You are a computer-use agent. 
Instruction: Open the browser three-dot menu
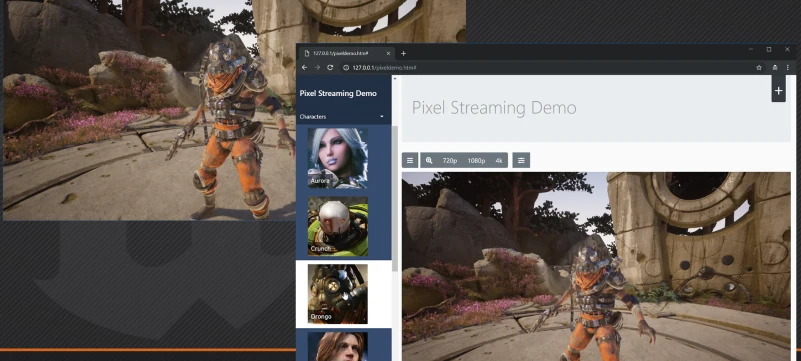click(788, 67)
